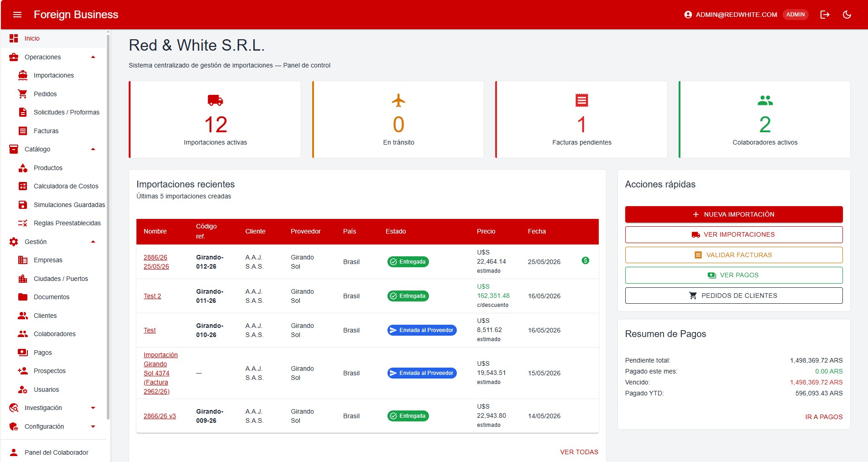Click the Investigación search icon

click(14, 408)
